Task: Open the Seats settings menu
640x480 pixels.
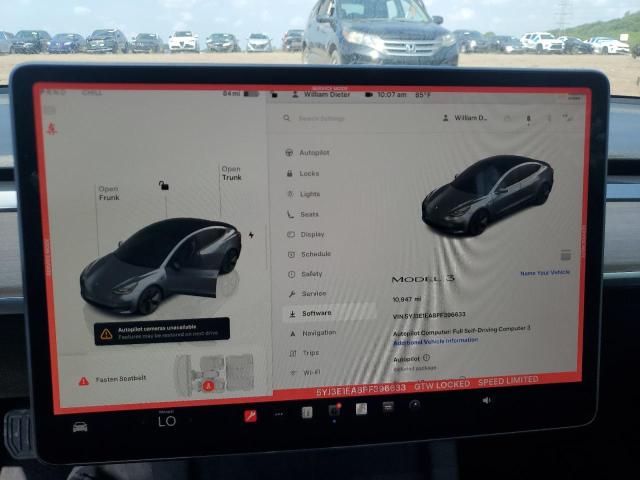Action: point(303,214)
